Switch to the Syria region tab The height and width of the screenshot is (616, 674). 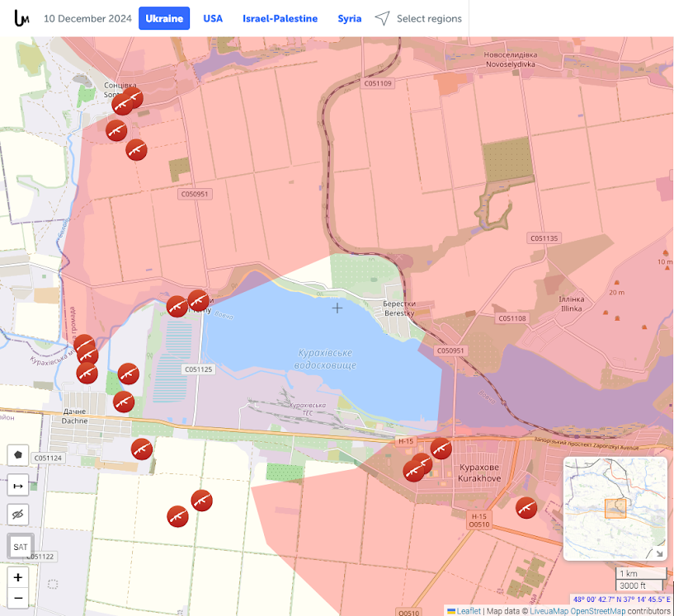350,18
